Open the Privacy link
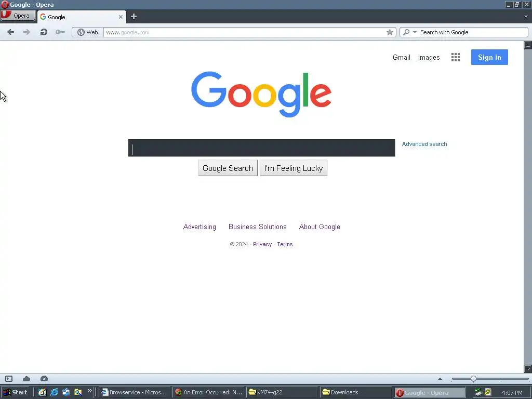 coord(262,244)
